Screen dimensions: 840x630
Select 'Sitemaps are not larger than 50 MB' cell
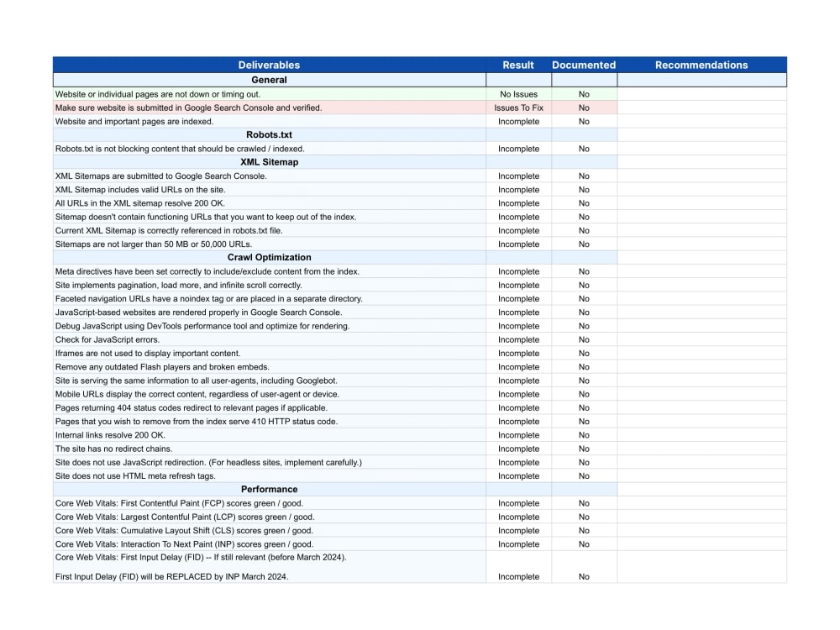point(269,244)
